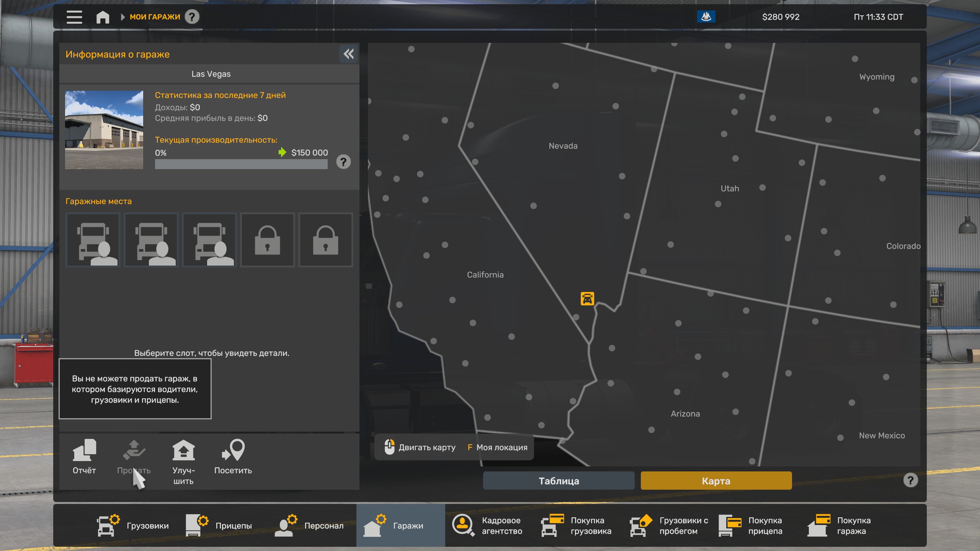Image resolution: width=980 pixels, height=551 pixels.
Task: Open Покупка гаража section
Action: [x=839, y=525]
